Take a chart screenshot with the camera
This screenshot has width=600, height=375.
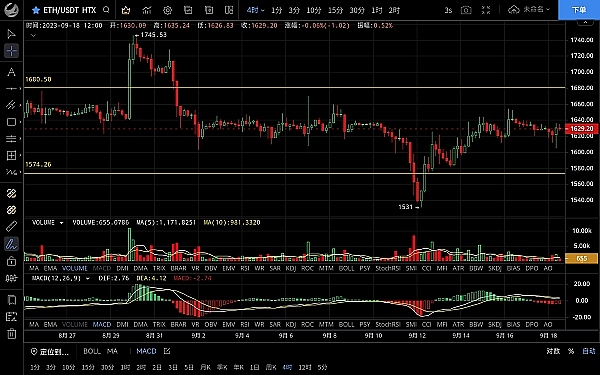pyautogui.click(x=466, y=10)
